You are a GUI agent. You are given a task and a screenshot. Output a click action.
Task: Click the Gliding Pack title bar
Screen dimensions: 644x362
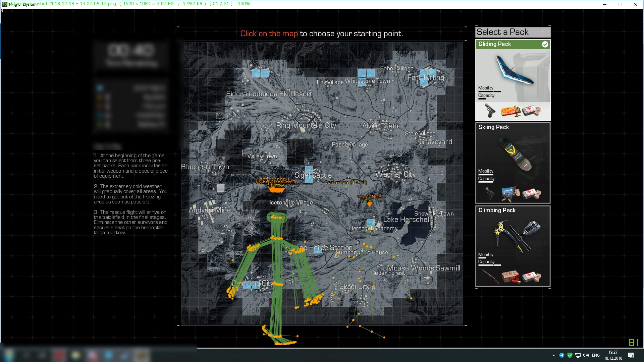(513, 44)
